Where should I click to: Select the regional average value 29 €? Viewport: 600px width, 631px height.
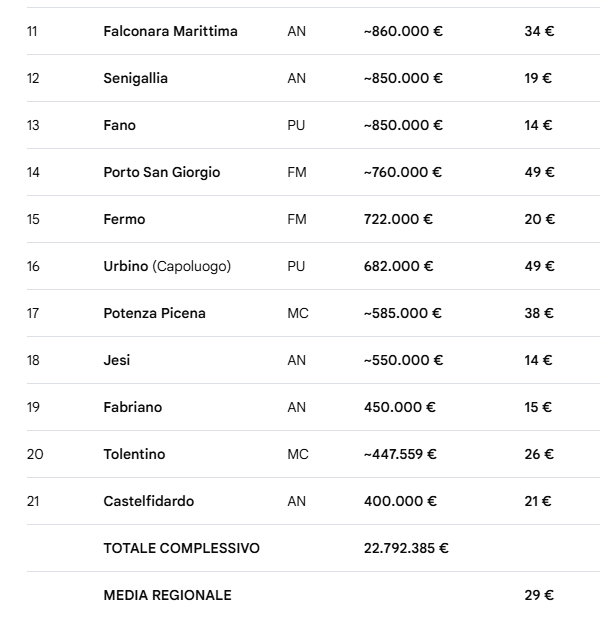[x=539, y=595]
